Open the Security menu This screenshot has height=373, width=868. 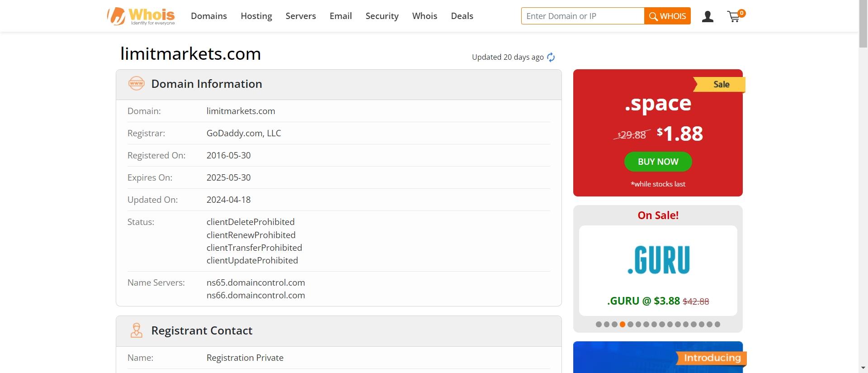point(382,16)
